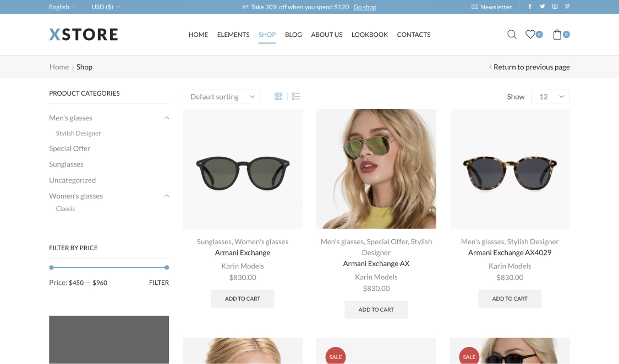Open the Show 12 products dropdown
The image size is (619, 364).
[x=550, y=97]
